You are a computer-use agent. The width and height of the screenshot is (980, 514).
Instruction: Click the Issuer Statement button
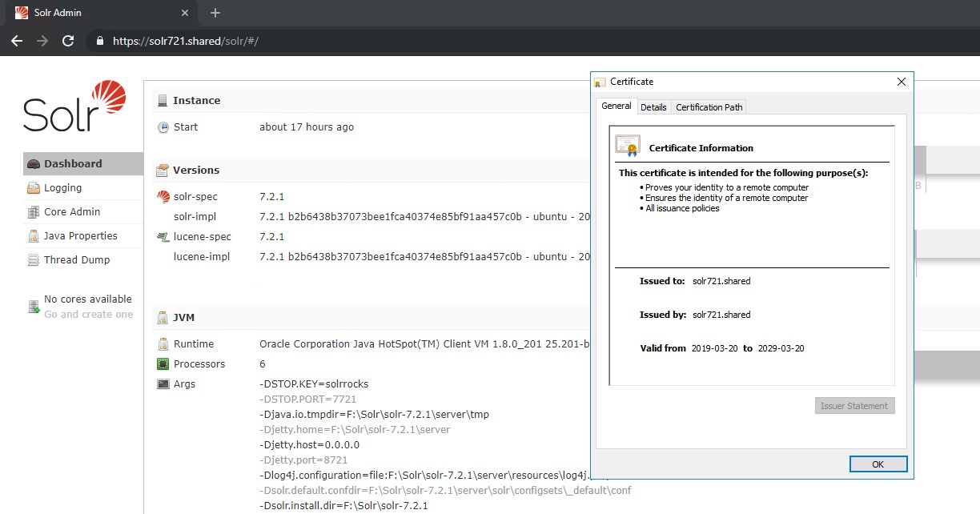(854, 406)
